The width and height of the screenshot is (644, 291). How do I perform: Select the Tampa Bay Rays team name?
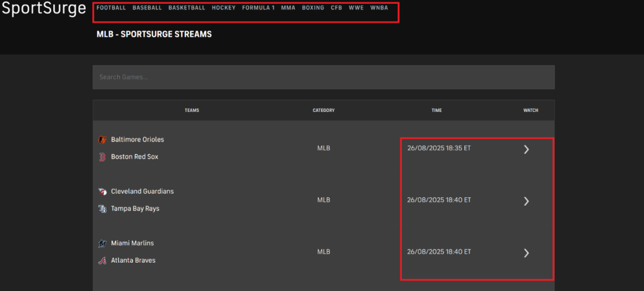click(x=135, y=208)
